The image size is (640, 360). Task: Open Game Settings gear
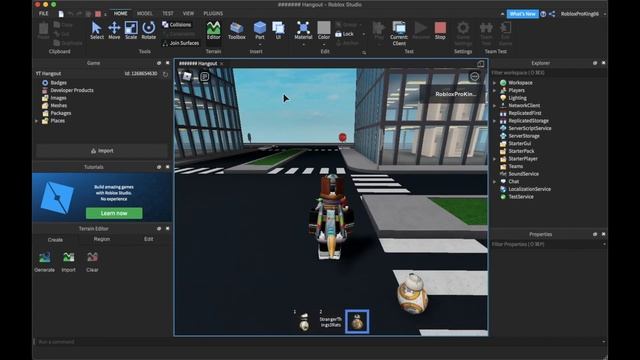pos(463,33)
